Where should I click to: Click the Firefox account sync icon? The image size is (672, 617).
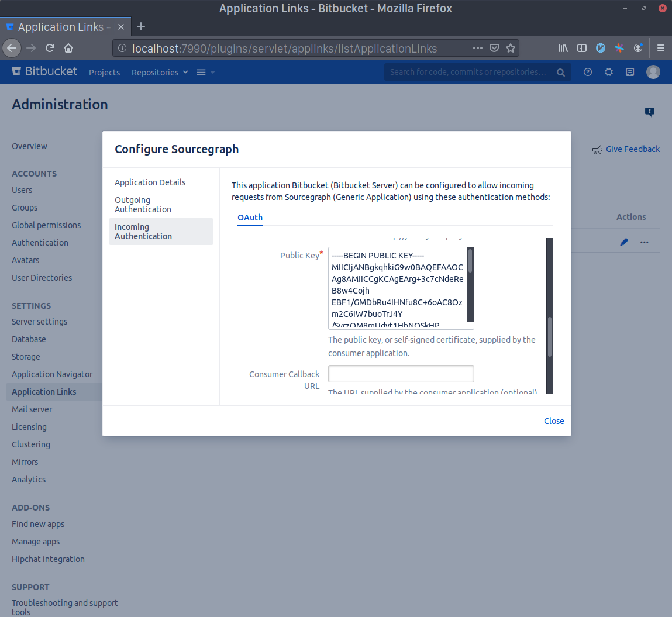638,48
